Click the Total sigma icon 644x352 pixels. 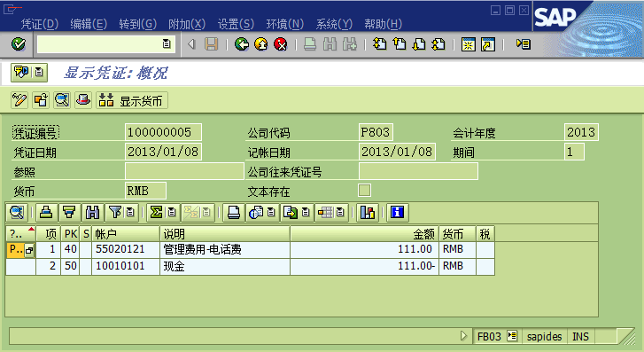156,213
